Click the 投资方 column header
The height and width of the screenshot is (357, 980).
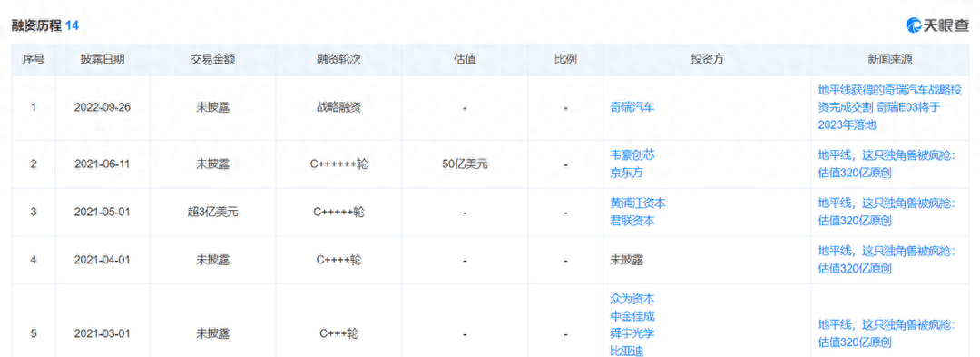[x=708, y=59]
